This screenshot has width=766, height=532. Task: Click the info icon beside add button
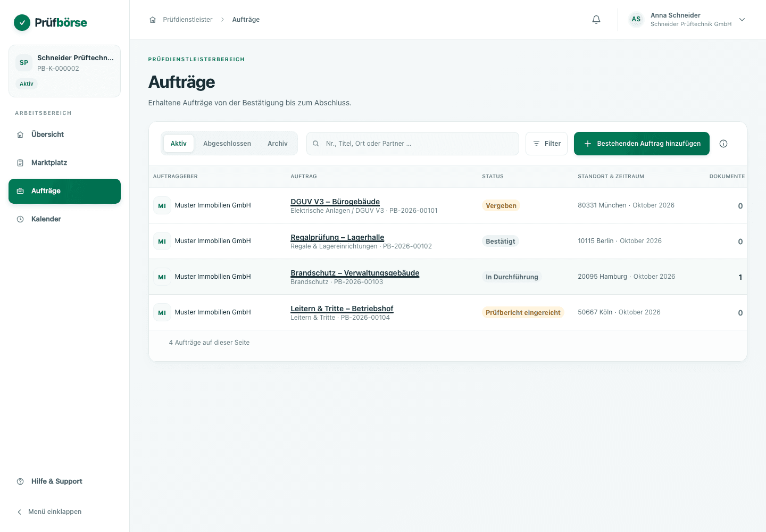[723, 144]
